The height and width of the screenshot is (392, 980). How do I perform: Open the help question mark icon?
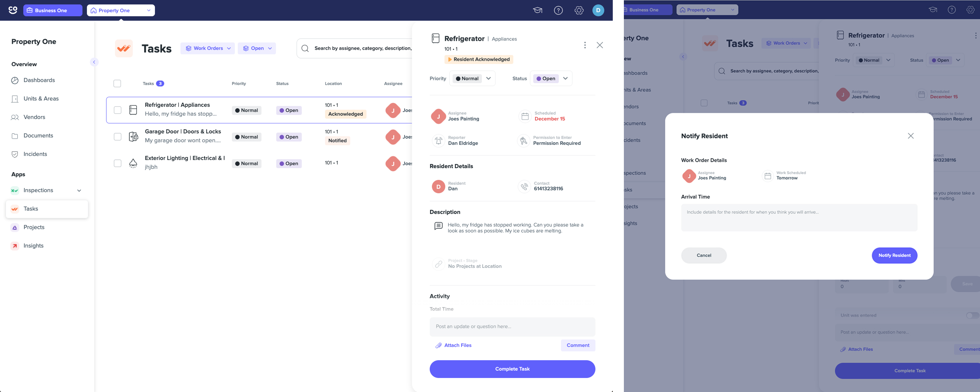(558, 10)
